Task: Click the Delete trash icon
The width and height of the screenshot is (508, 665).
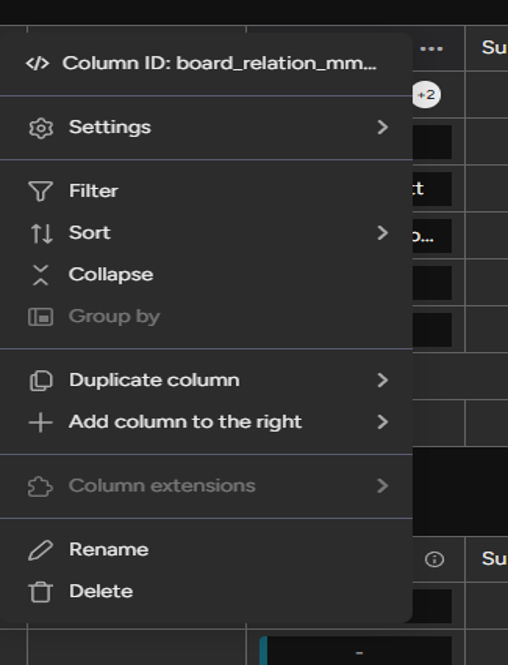Action: click(41, 592)
